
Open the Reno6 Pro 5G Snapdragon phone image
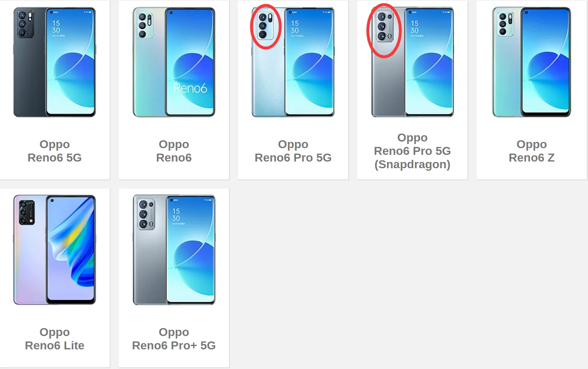coord(412,62)
